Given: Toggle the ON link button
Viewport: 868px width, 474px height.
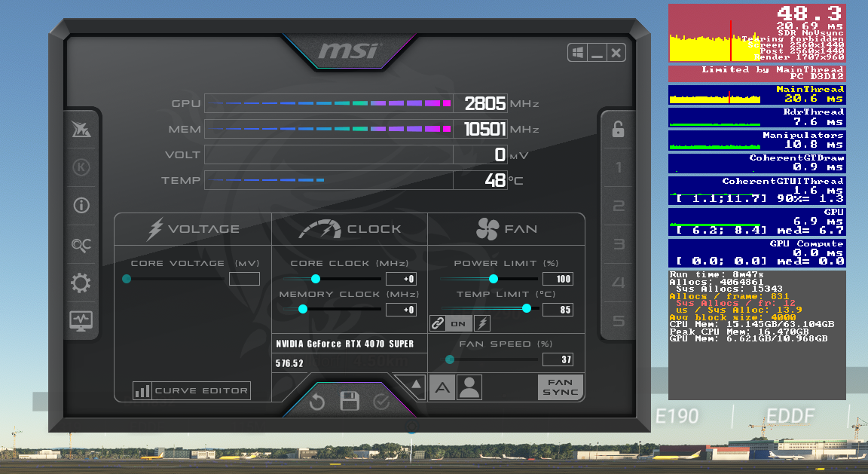Looking at the screenshot, I should pos(458,323).
